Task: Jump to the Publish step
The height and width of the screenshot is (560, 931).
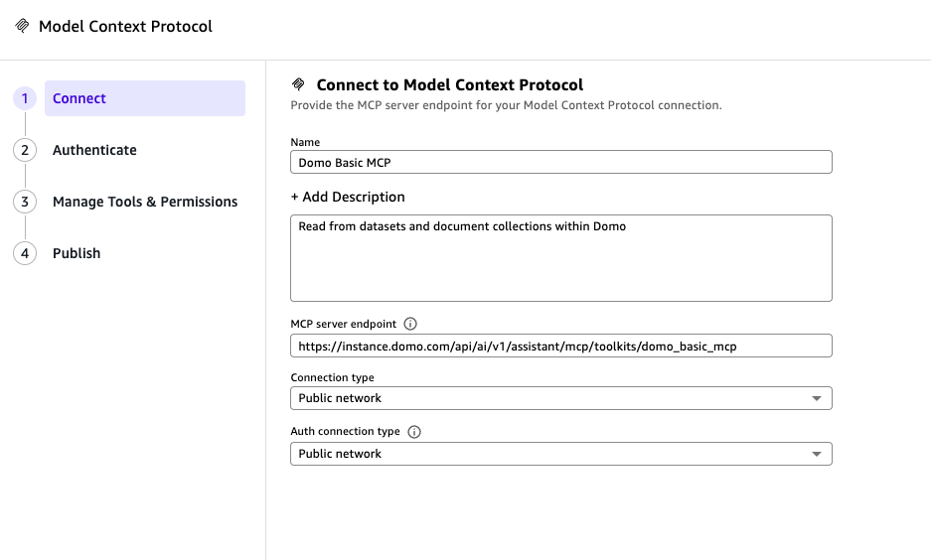Action: click(x=77, y=253)
